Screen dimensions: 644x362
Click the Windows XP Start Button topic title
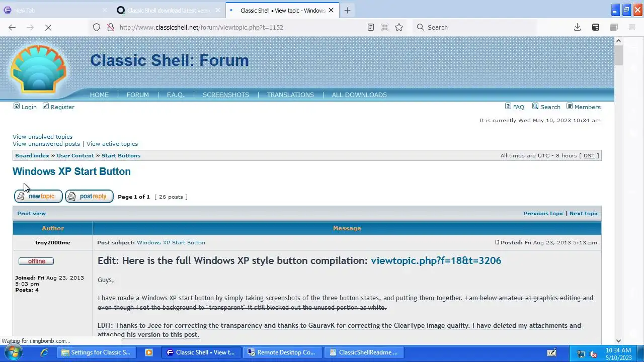click(x=71, y=171)
